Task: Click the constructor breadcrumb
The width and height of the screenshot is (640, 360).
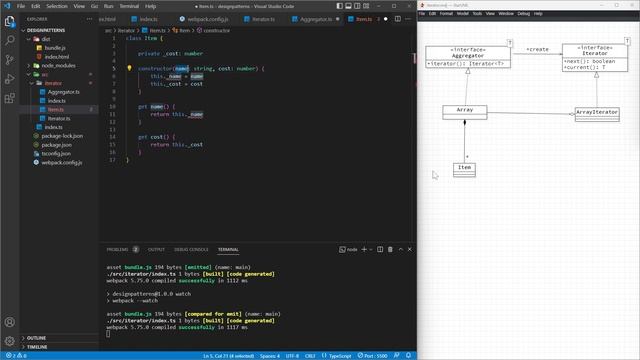Action: click(216, 31)
